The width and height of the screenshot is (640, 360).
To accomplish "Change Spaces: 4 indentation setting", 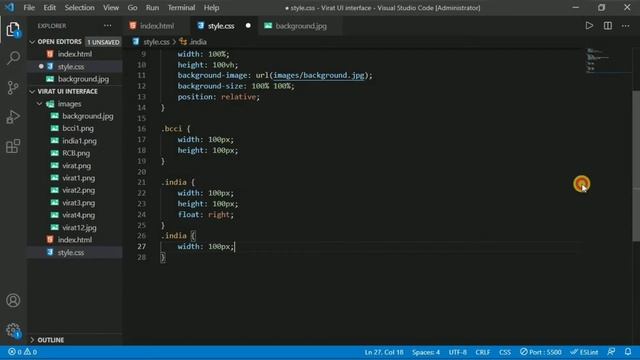I will coord(426,352).
